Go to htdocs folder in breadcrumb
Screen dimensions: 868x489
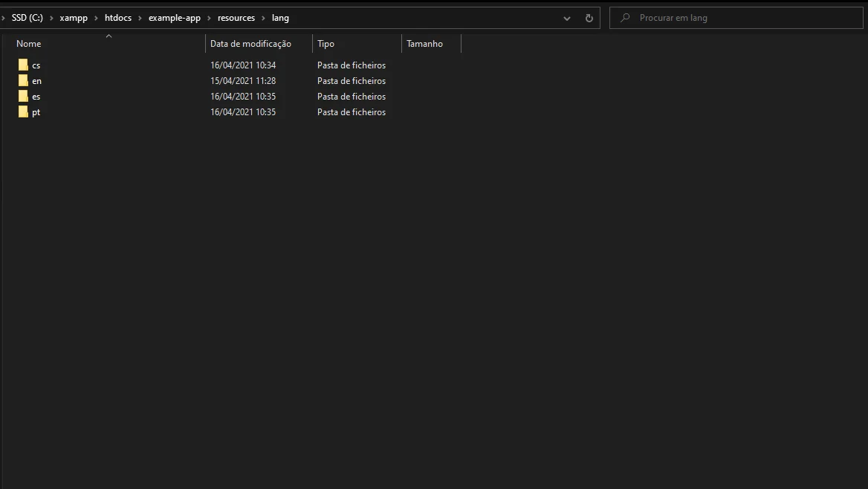(x=118, y=18)
